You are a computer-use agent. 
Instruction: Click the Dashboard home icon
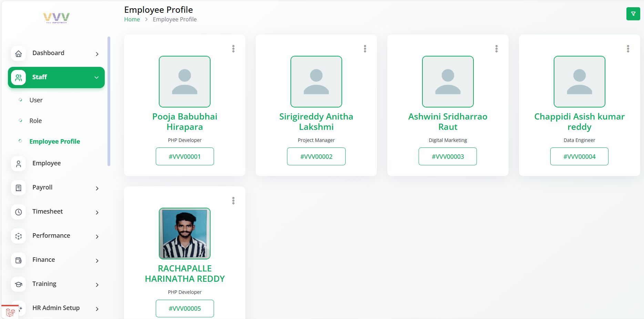click(19, 53)
